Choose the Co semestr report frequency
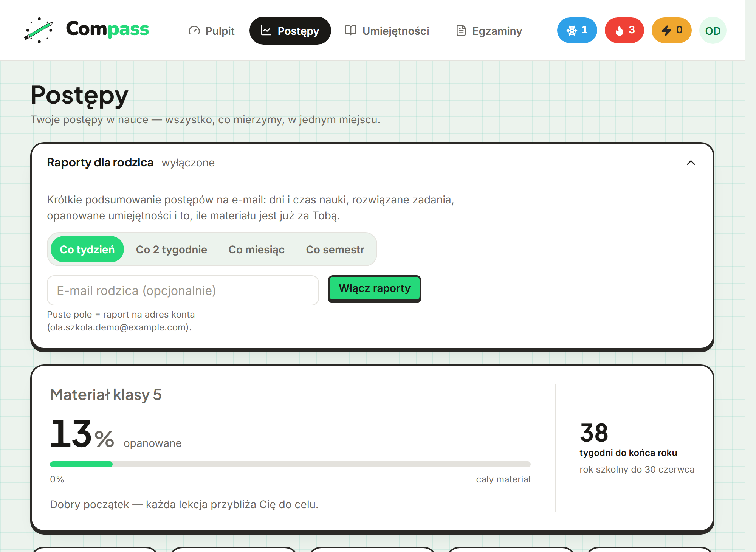 [335, 250]
